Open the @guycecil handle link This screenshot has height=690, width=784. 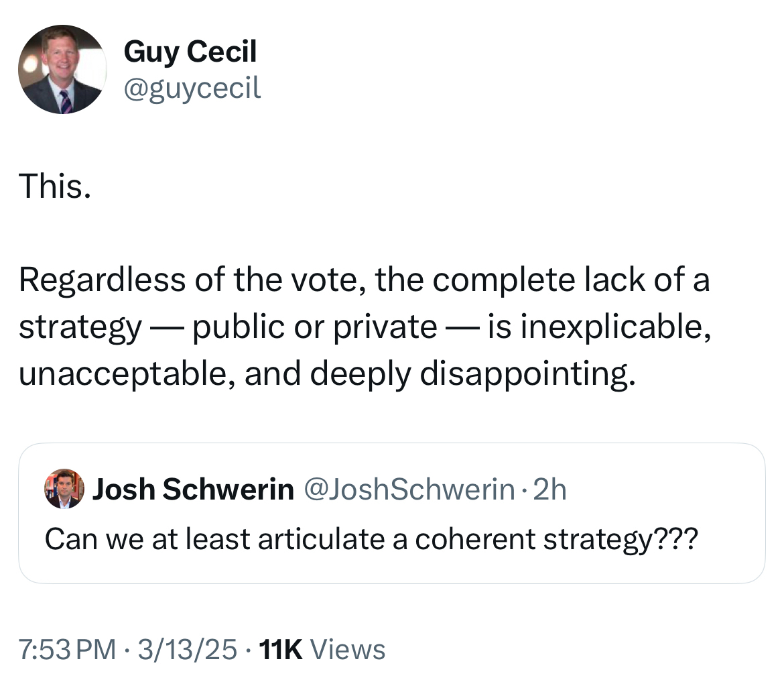[192, 88]
